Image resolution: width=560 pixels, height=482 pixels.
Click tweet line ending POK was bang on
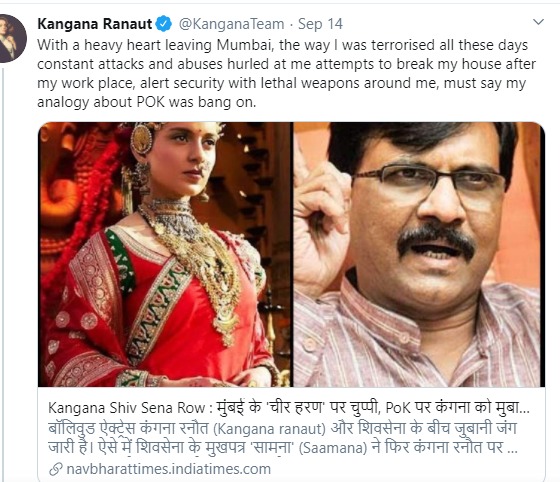(x=146, y=102)
